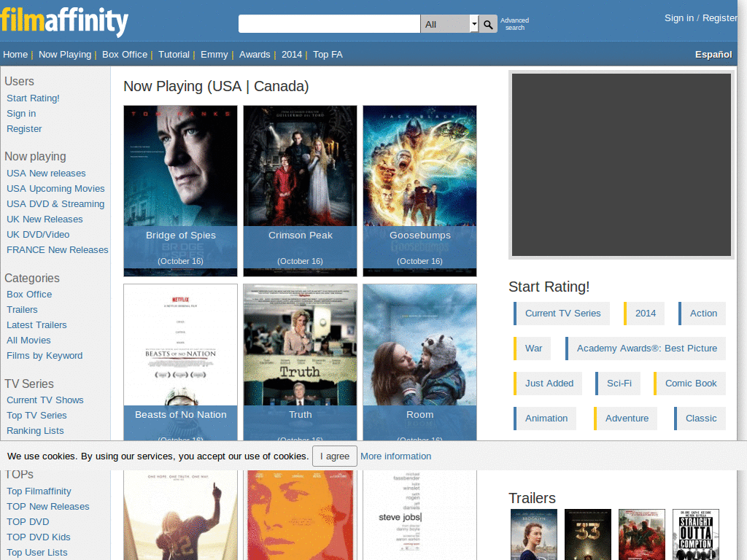Screen dimensions: 747x560
Task: Open the Truth movie poster
Action: [x=300, y=362]
